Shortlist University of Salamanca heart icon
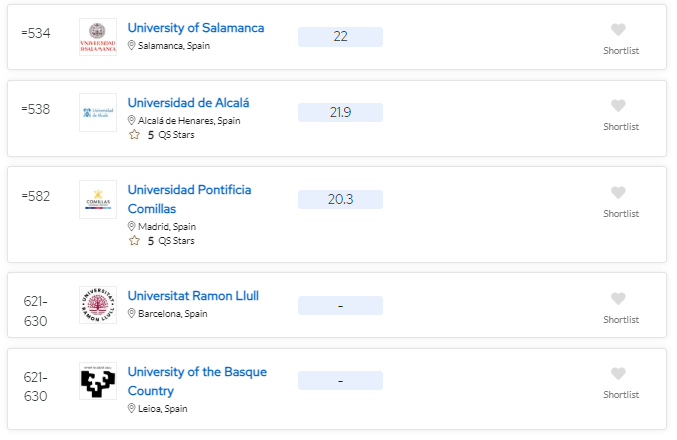 tap(618, 30)
